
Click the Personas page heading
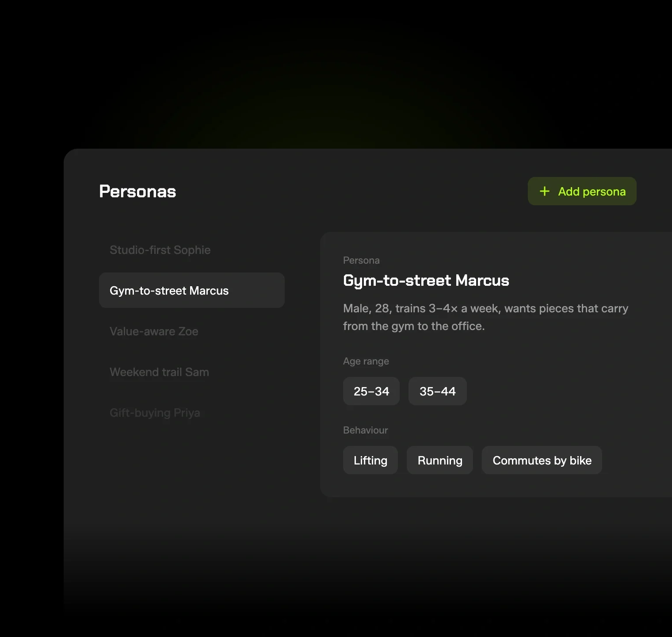[137, 191]
